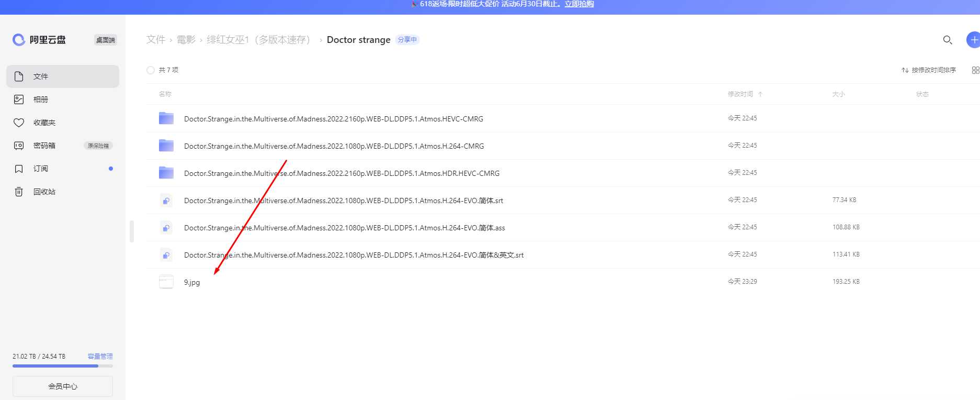Viewport: 980px width, 400px height.
Task: Click the 相册 album icon in sidebar
Action: (19, 99)
